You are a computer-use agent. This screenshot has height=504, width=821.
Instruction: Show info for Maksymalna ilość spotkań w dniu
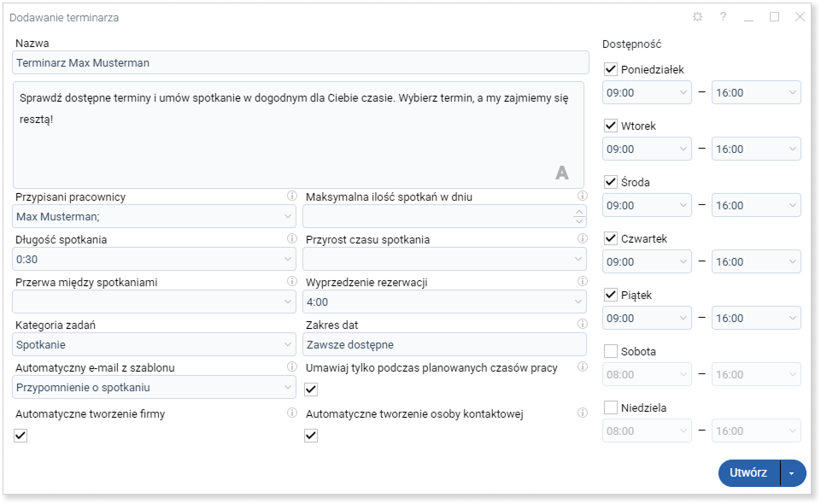[583, 196]
